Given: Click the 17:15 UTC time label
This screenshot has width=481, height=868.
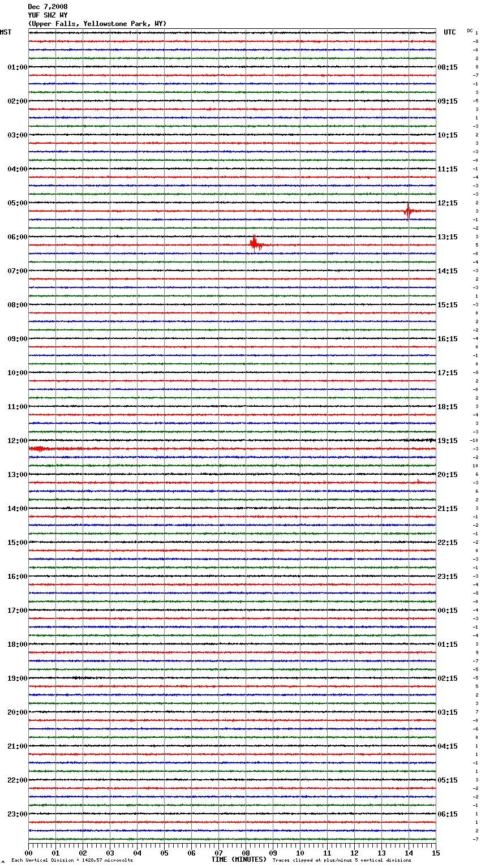Looking at the screenshot, I should [x=448, y=373].
